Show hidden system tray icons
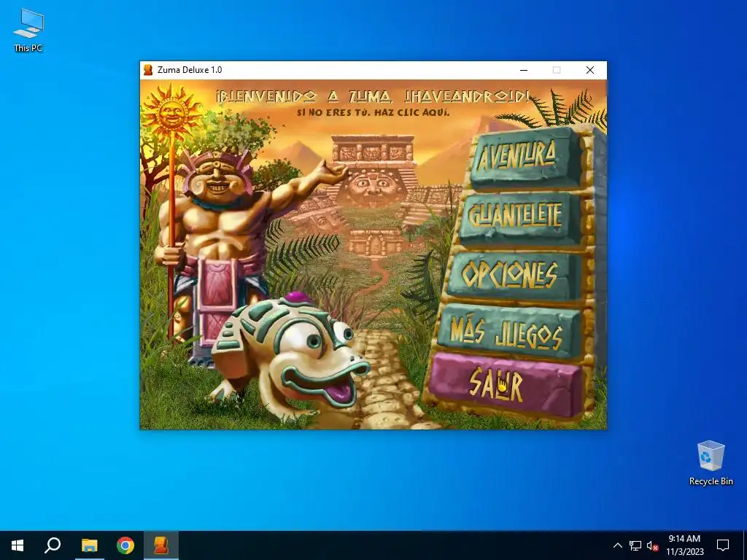Screen dimensions: 747x560 pyautogui.click(x=617, y=545)
